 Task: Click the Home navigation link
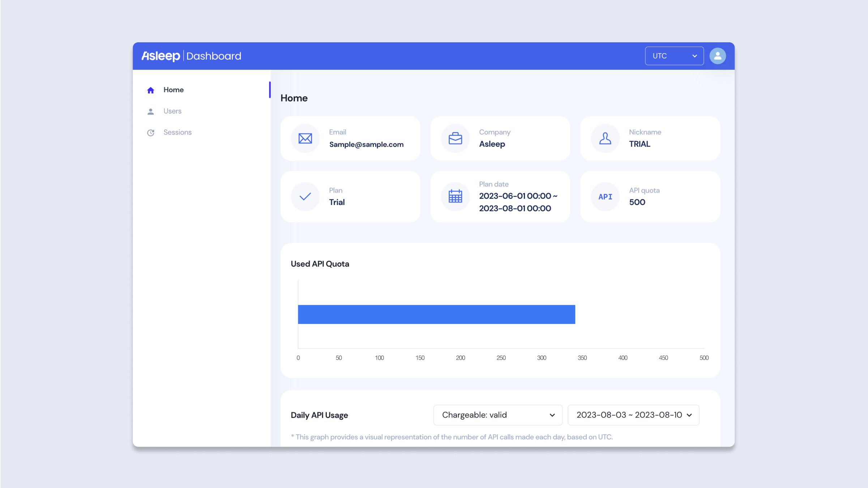[174, 89]
